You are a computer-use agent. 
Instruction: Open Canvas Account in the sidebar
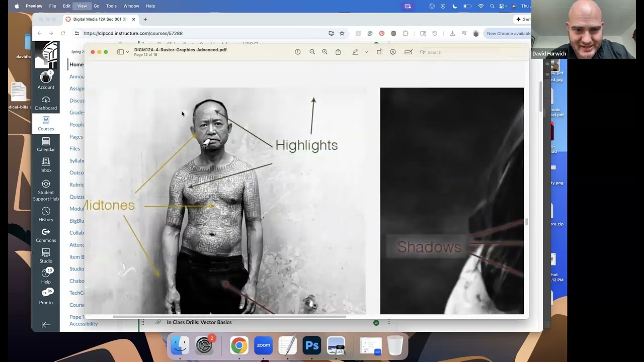point(46,80)
